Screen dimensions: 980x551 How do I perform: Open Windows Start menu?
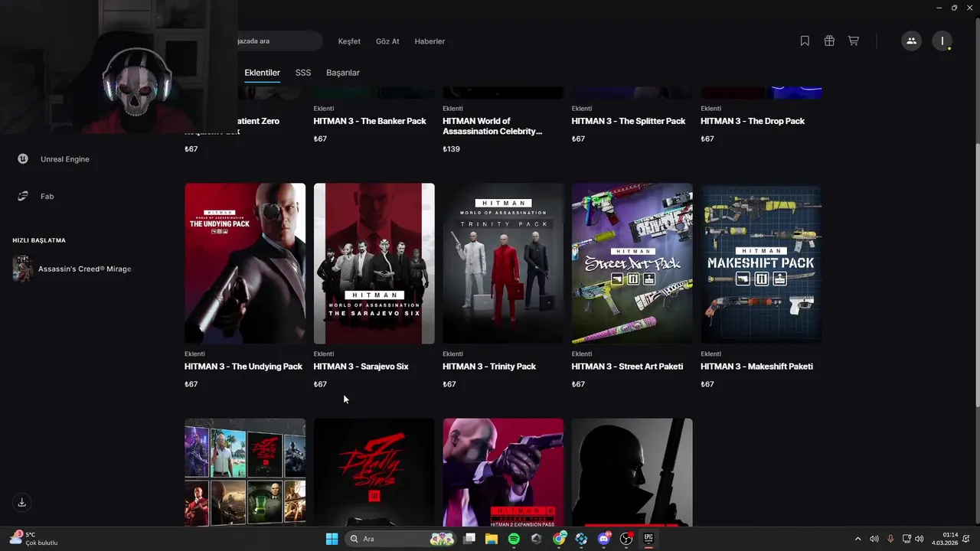(332, 539)
